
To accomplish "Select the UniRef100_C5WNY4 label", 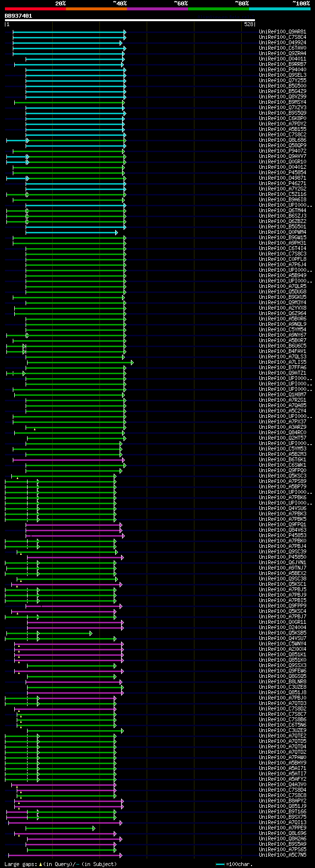I will point(283,643).
